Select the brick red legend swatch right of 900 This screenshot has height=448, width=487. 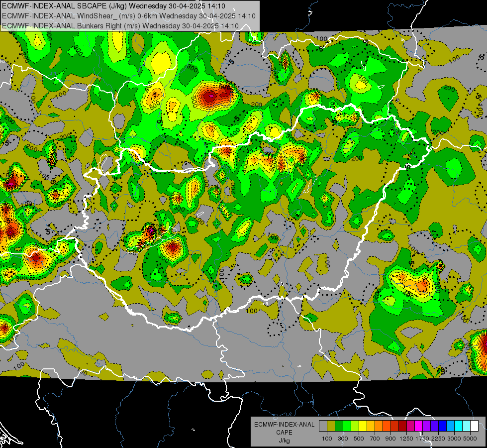pyautogui.click(x=395, y=426)
